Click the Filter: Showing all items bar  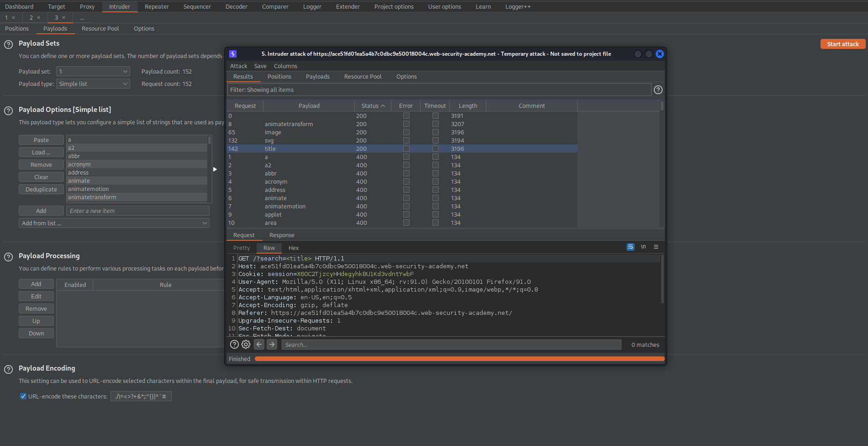click(439, 90)
